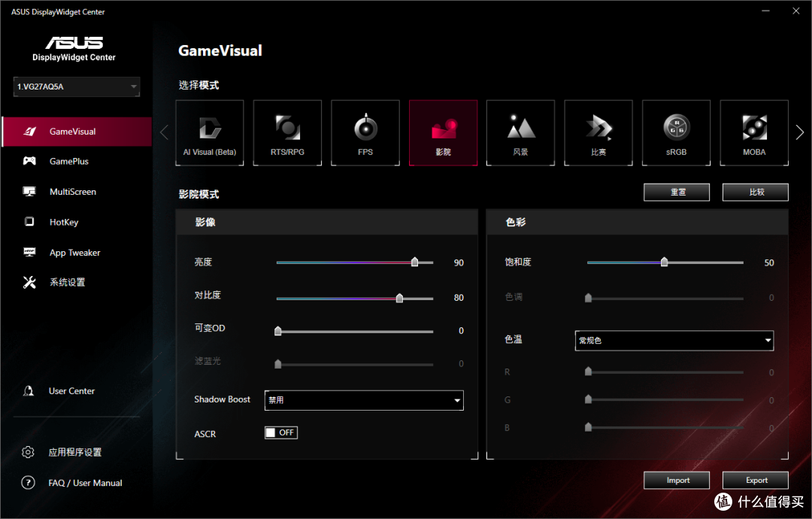
Task: Minimize the DisplayWidget Center window
Action: (x=765, y=11)
